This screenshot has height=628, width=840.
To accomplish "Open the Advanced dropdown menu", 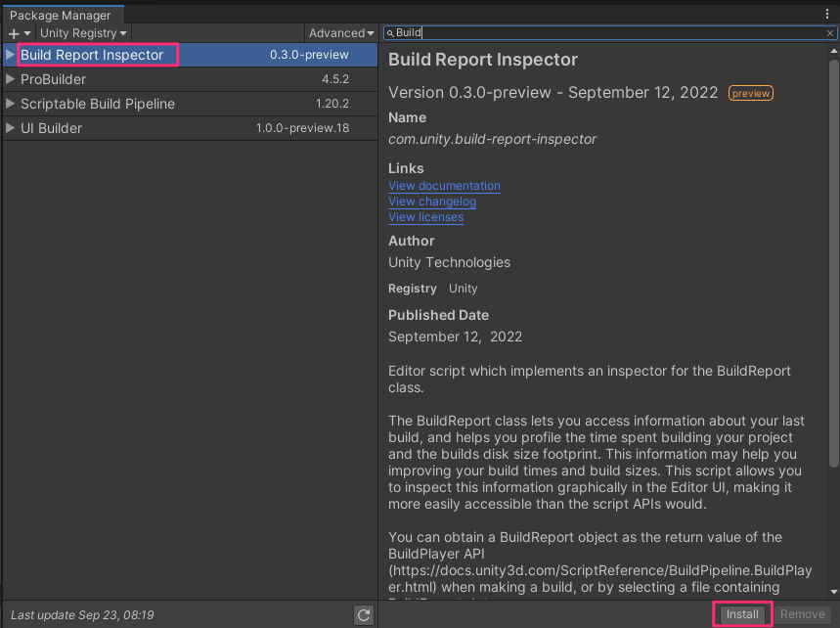I will pyautogui.click(x=340, y=33).
